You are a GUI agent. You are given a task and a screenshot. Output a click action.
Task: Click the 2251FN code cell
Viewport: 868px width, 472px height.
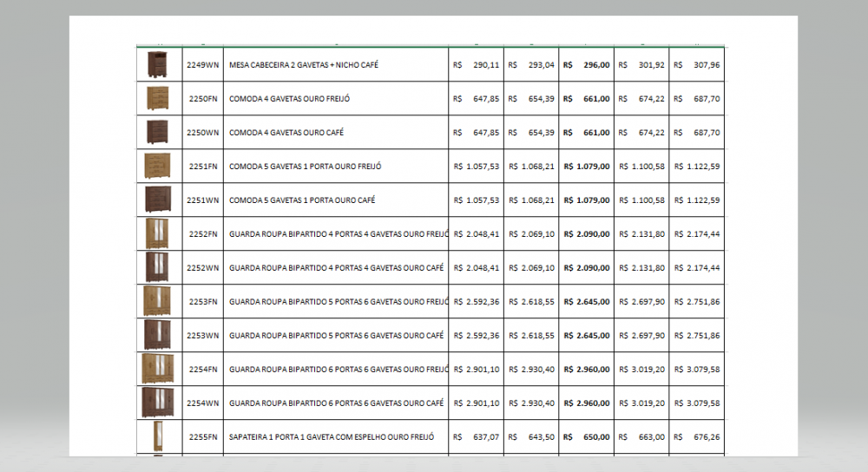click(202, 167)
